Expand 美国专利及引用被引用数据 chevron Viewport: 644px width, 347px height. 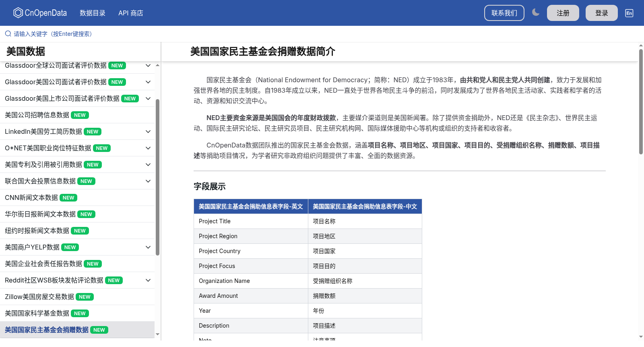(148, 164)
